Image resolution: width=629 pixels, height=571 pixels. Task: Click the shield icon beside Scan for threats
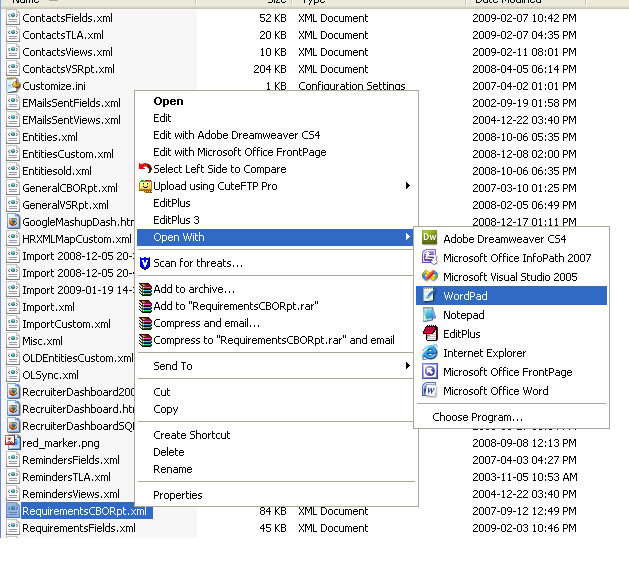(x=145, y=263)
